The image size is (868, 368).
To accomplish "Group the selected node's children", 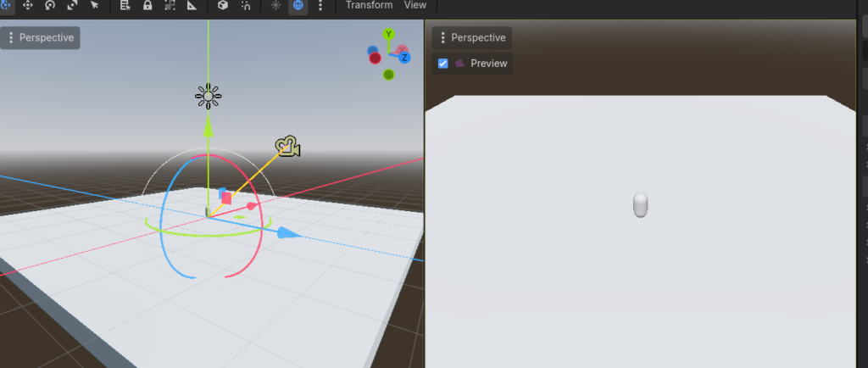I will pyautogui.click(x=170, y=5).
